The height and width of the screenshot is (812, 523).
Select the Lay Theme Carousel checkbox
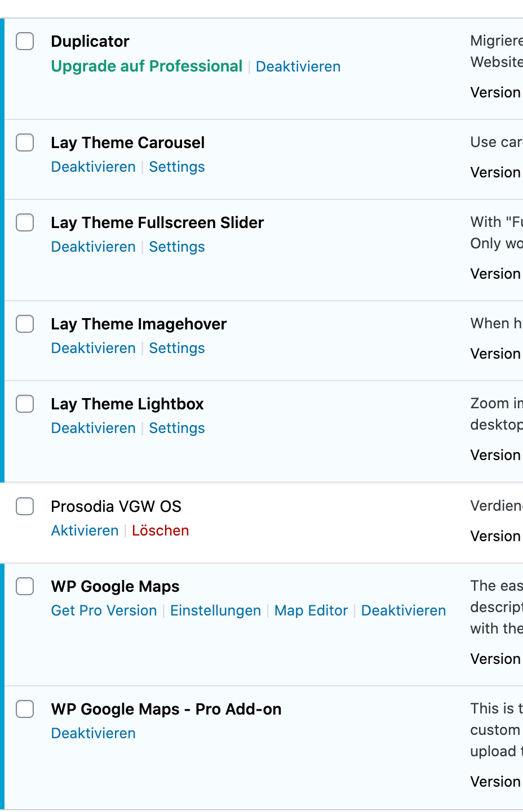25,142
